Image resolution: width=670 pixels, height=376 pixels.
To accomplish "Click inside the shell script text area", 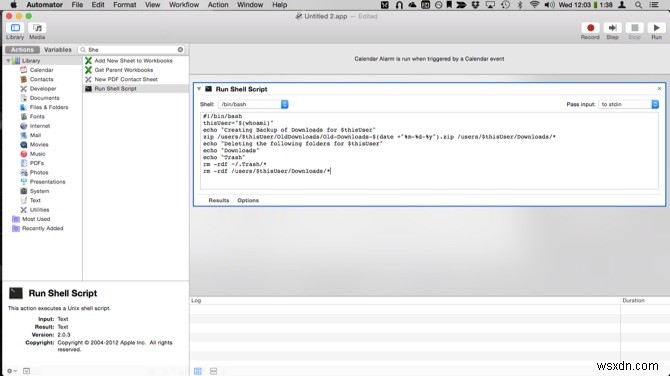I will [x=429, y=150].
